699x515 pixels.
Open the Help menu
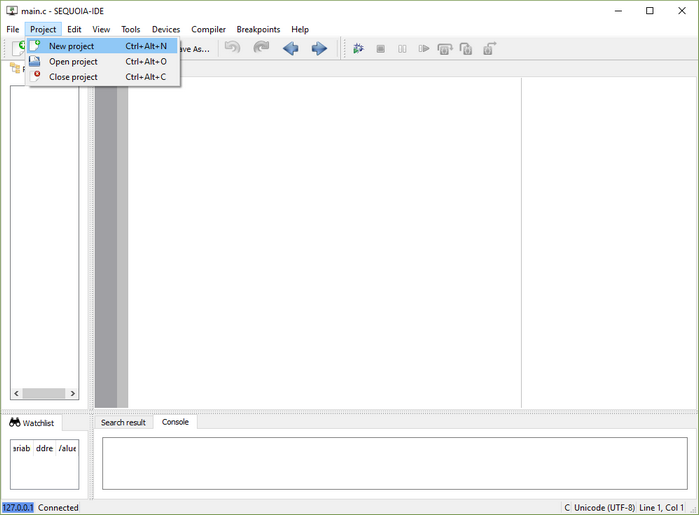(300, 29)
